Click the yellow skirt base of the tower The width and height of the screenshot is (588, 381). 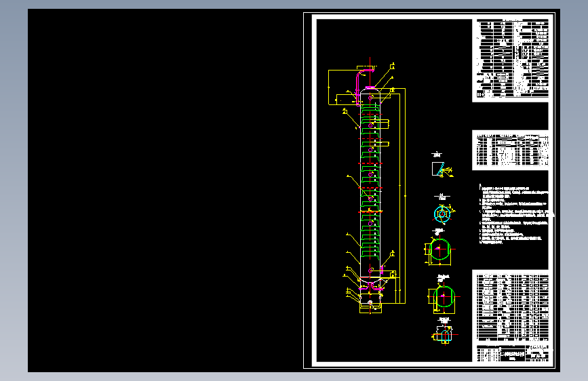(x=370, y=308)
